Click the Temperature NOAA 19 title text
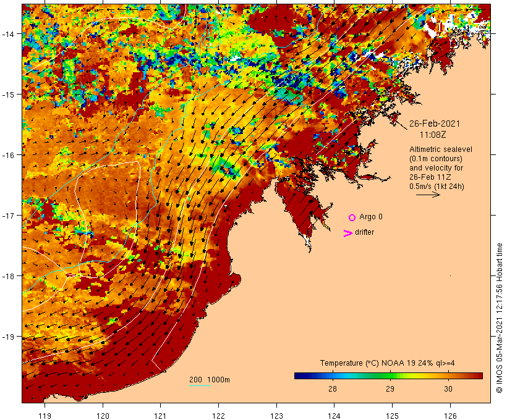The height and width of the screenshot is (420, 507). point(387,363)
